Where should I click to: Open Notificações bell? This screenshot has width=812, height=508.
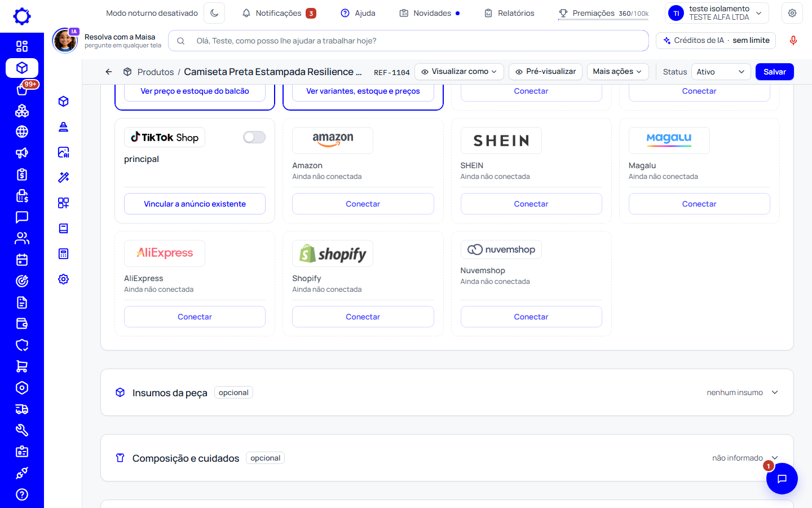click(x=279, y=13)
